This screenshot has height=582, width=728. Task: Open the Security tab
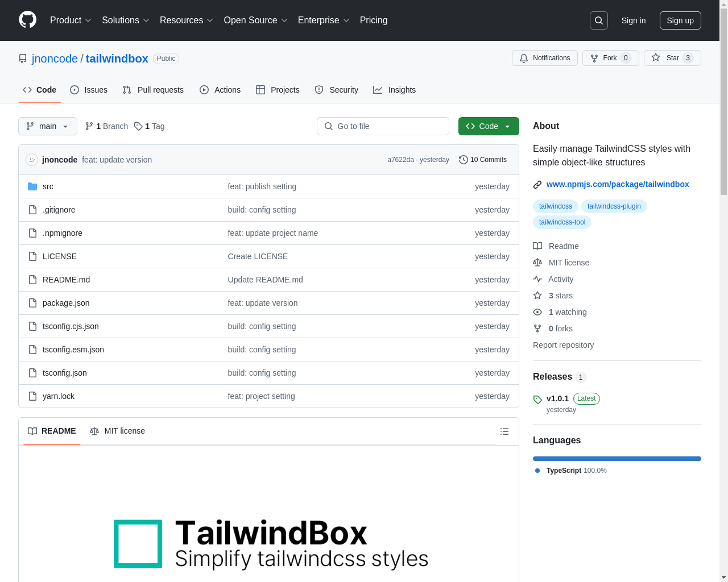pos(337,90)
